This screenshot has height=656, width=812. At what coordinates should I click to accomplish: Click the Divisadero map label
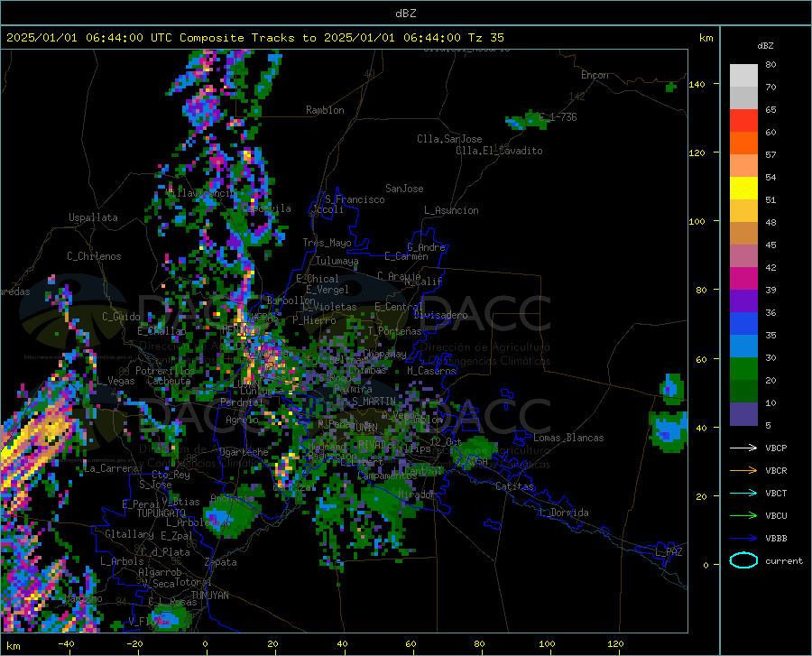tap(440, 315)
